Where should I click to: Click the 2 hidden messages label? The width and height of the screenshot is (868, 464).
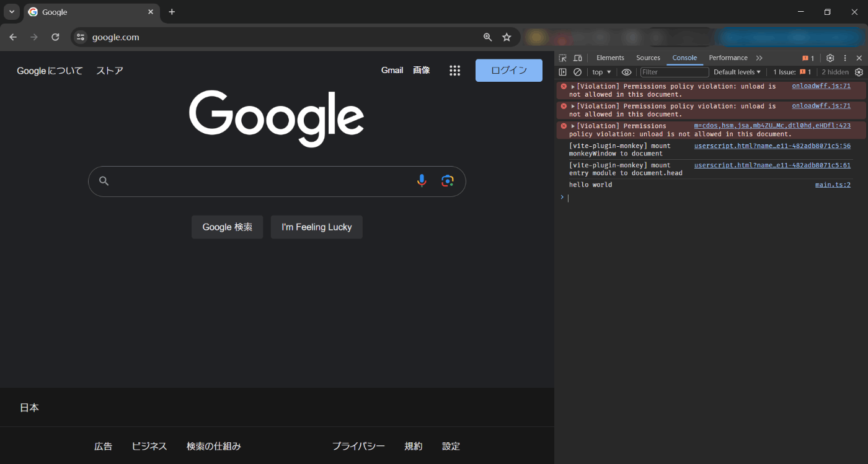[835, 72]
